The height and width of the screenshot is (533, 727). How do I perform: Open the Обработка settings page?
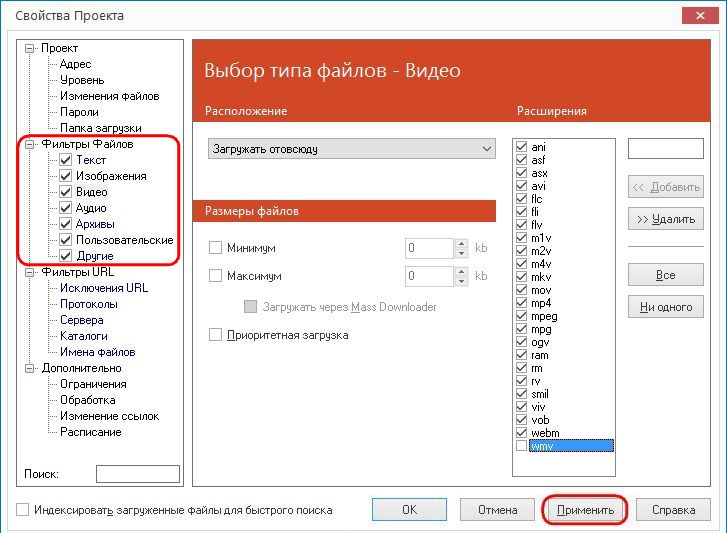pyautogui.click(x=88, y=400)
